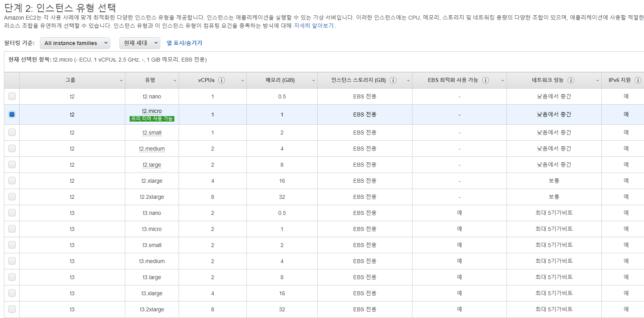Click 보통 network performance in t2.xlarge row
This screenshot has height=318, width=644.
(x=554, y=181)
